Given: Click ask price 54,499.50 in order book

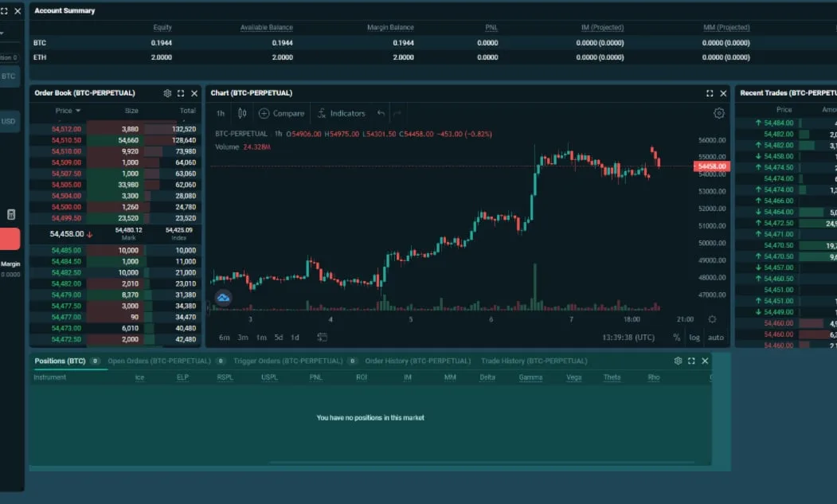Looking at the screenshot, I should pyautogui.click(x=66, y=218).
